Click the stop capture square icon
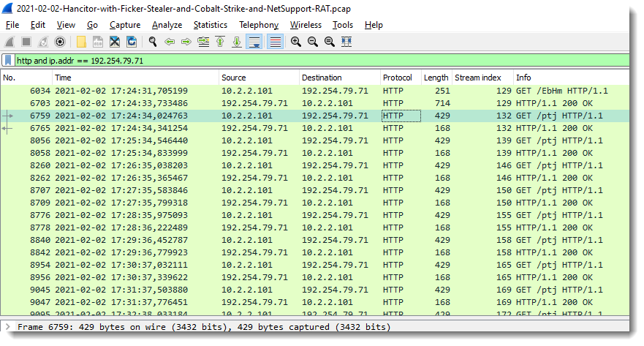644x346 pixels. (26, 42)
